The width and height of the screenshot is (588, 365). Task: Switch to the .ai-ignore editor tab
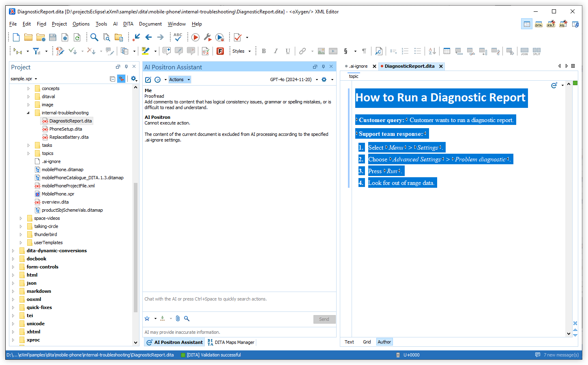(358, 66)
